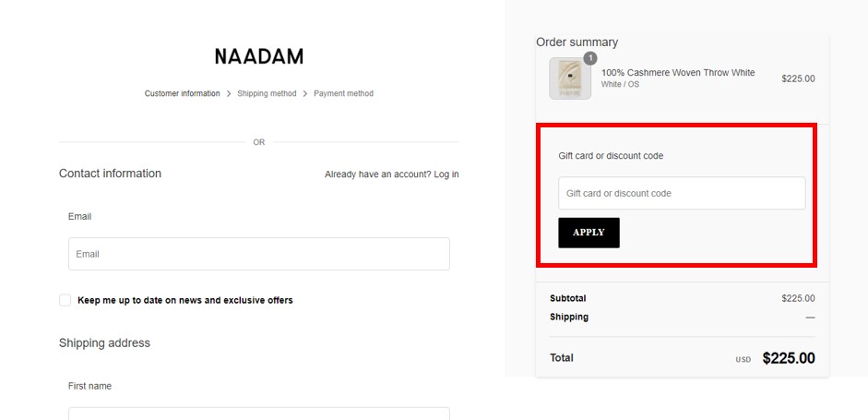Open the cashmere throw product thumbnail

(x=570, y=78)
